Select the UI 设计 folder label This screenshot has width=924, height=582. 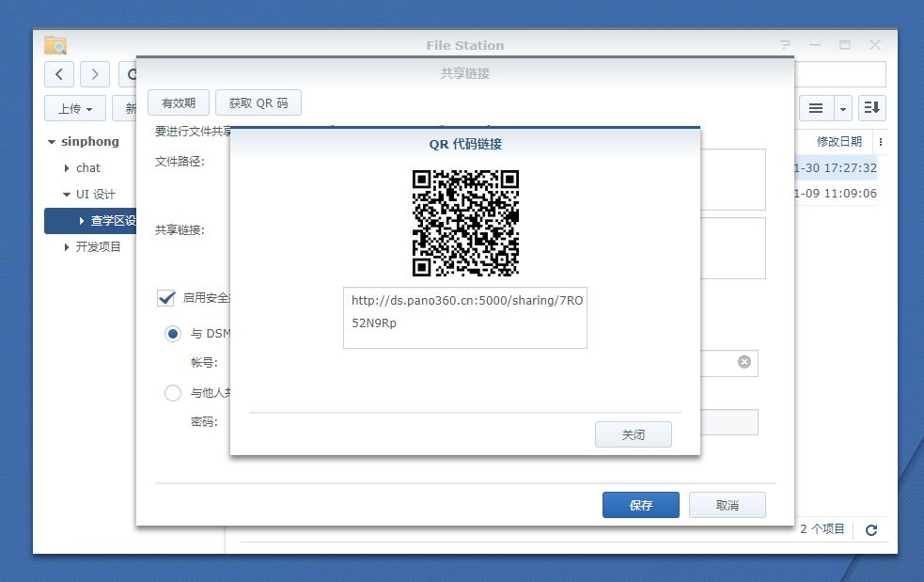pyautogui.click(x=96, y=195)
